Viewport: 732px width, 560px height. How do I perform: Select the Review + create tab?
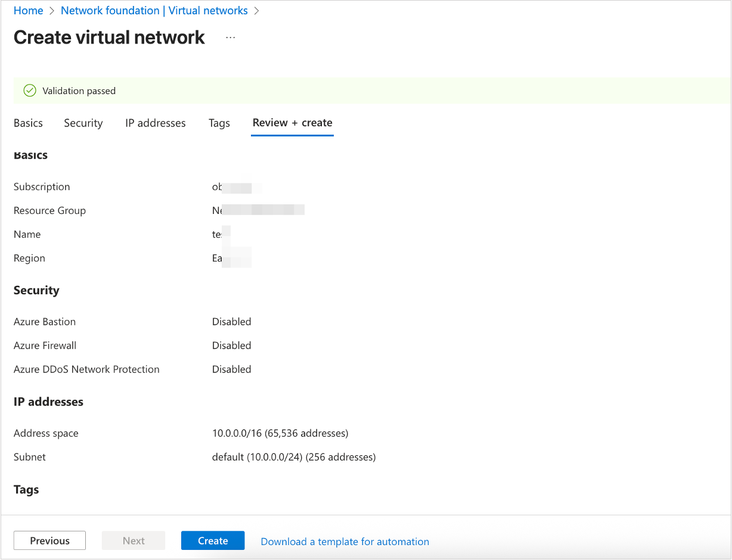tap(292, 123)
